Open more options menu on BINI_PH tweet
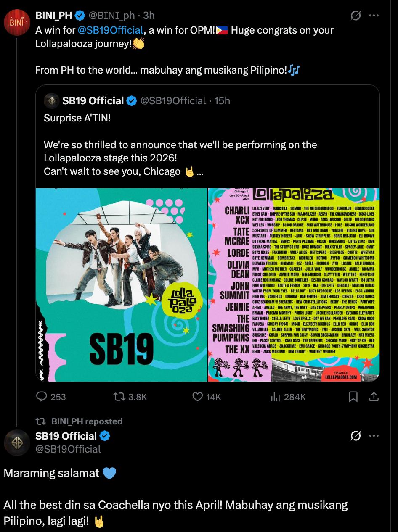398x532 pixels. coord(374,16)
